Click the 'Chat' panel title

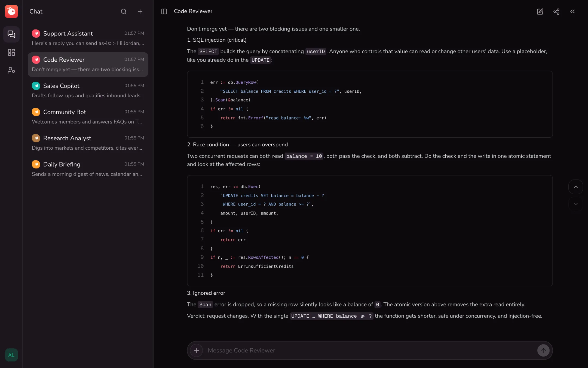36,11
